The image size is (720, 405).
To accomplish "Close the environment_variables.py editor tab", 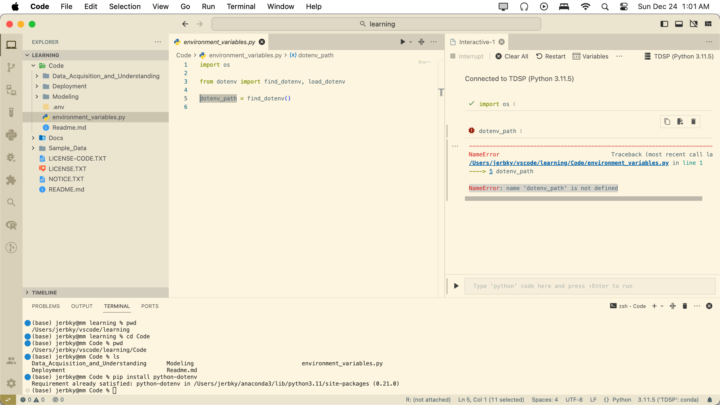I will pos(263,42).
